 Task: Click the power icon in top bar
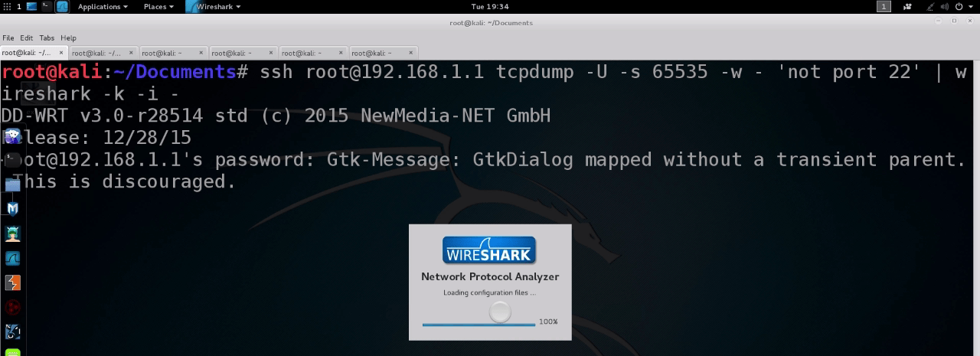pyautogui.click(x=959, y=6)
